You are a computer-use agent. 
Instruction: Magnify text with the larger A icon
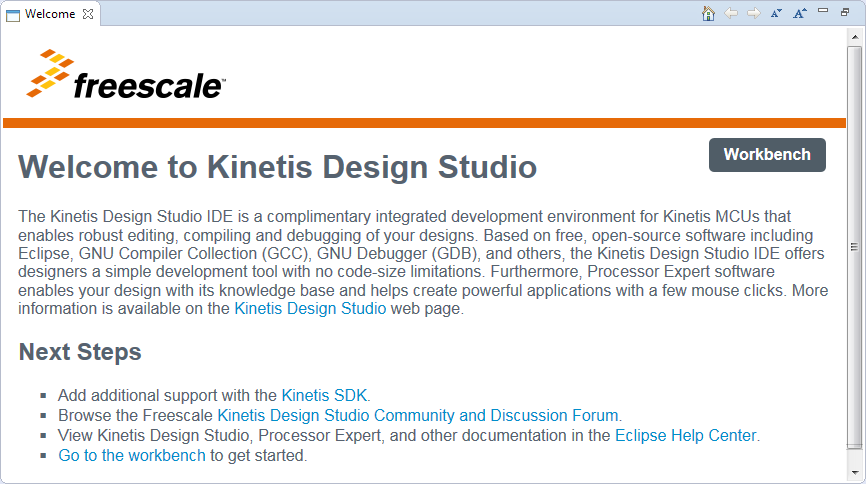[800, 13]
